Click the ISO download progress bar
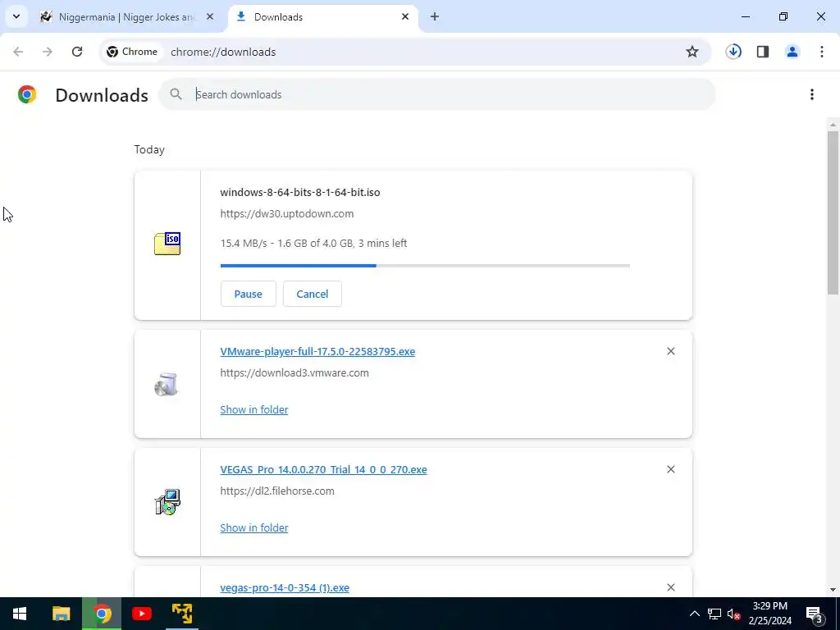The width and height of the screenshot is (840, 630). tap(425, 266)
